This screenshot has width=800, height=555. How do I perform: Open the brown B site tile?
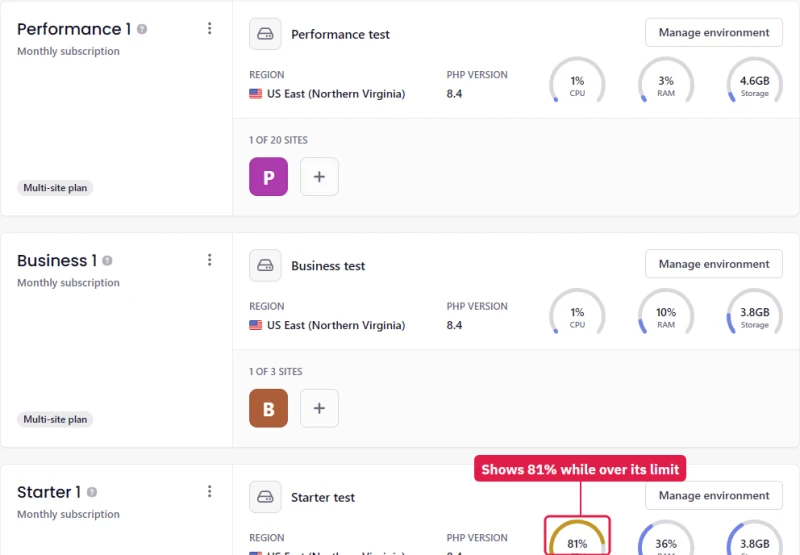pyautogui.click(x=268, y=408)
